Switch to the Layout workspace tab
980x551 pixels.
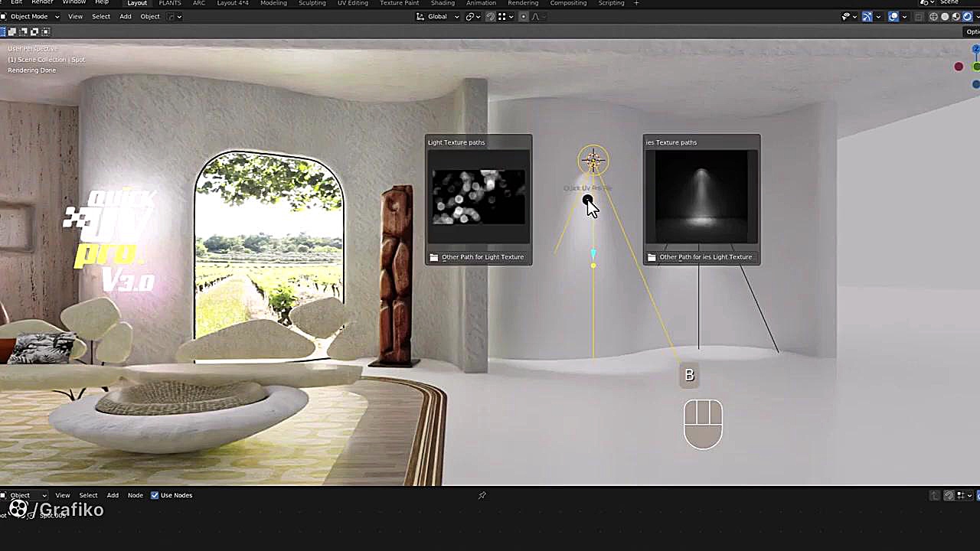137,3
